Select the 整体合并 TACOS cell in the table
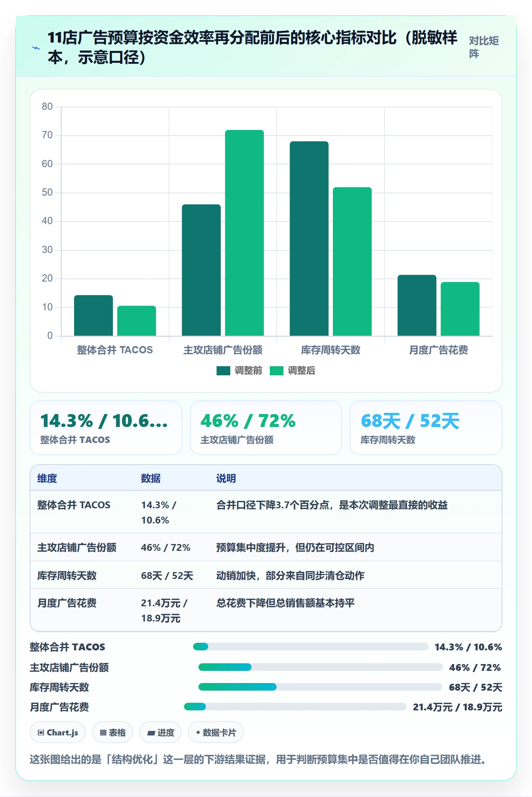The height and width of the screenshot is (797, 532). [x=74, y=505]
